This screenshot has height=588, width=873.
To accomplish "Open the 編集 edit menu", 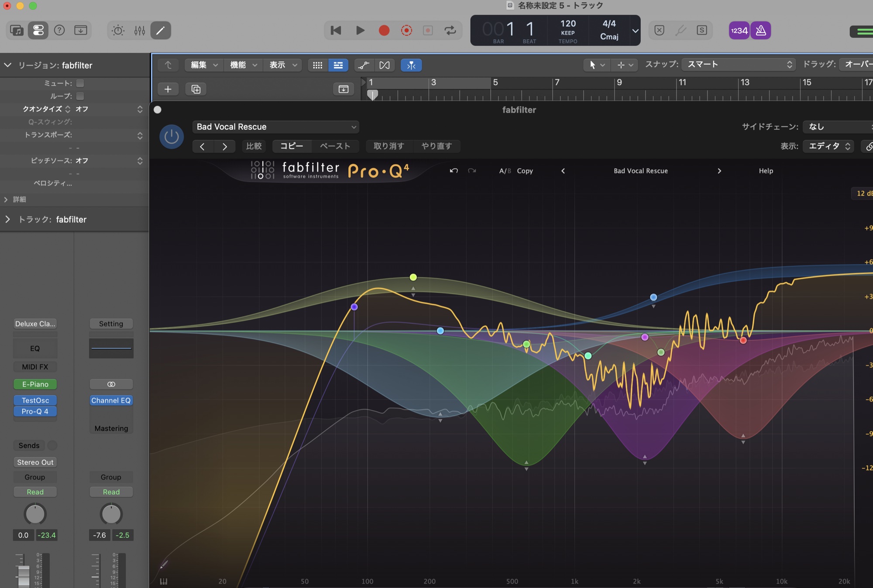I will pyautogui.click(x=204, y=65).
